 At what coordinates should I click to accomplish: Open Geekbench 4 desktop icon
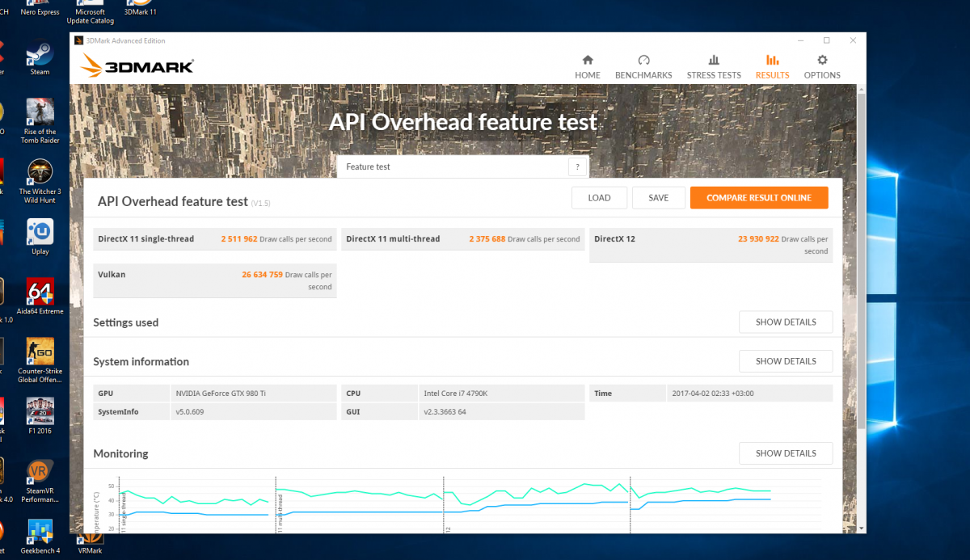[x=40, y=537]
